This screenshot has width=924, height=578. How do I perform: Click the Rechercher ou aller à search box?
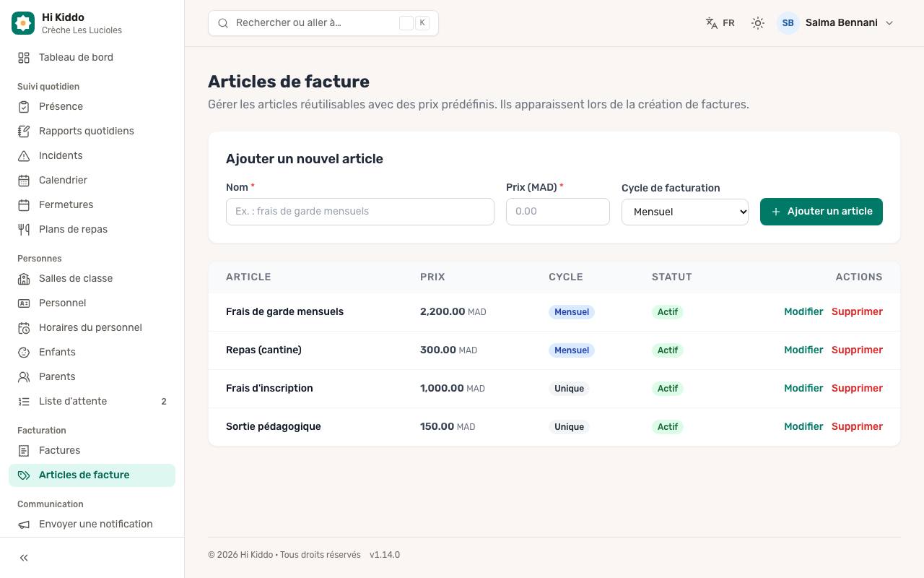tap(323, 23)
